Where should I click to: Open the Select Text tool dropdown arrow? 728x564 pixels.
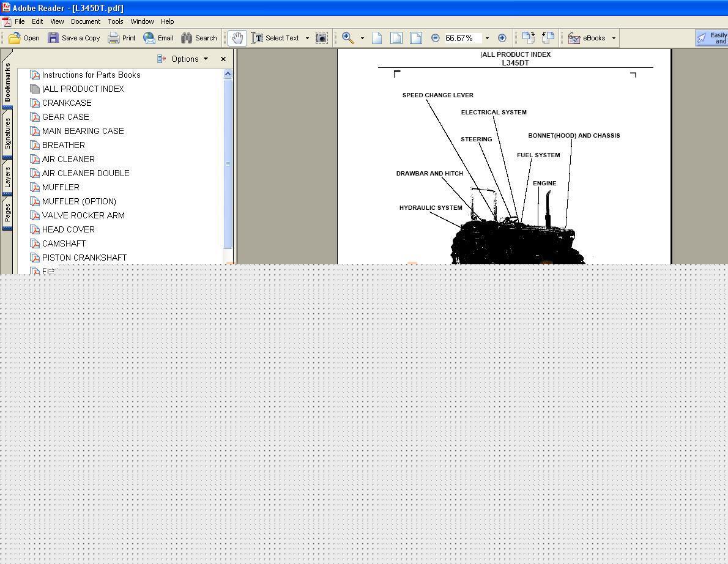(x=307, y=38)
